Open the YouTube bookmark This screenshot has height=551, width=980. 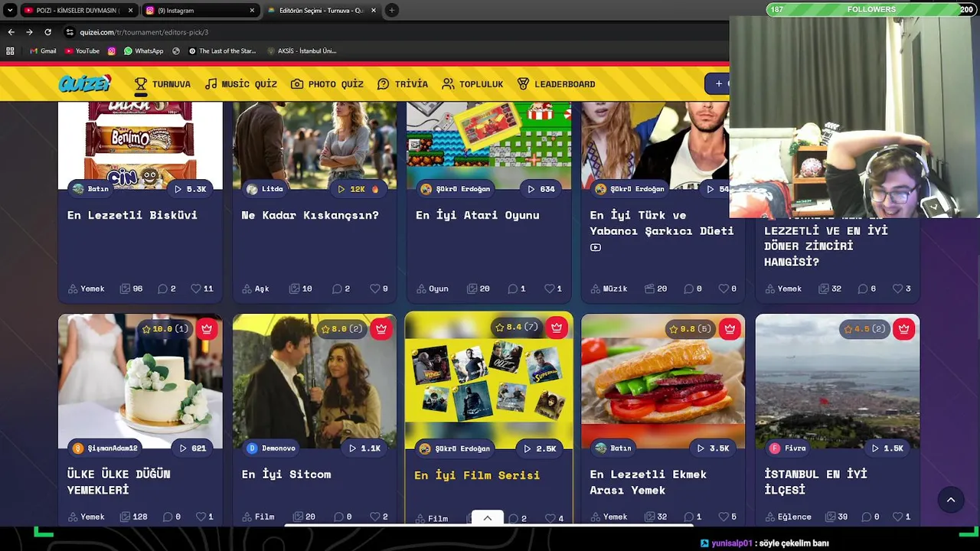pos(83,51)
